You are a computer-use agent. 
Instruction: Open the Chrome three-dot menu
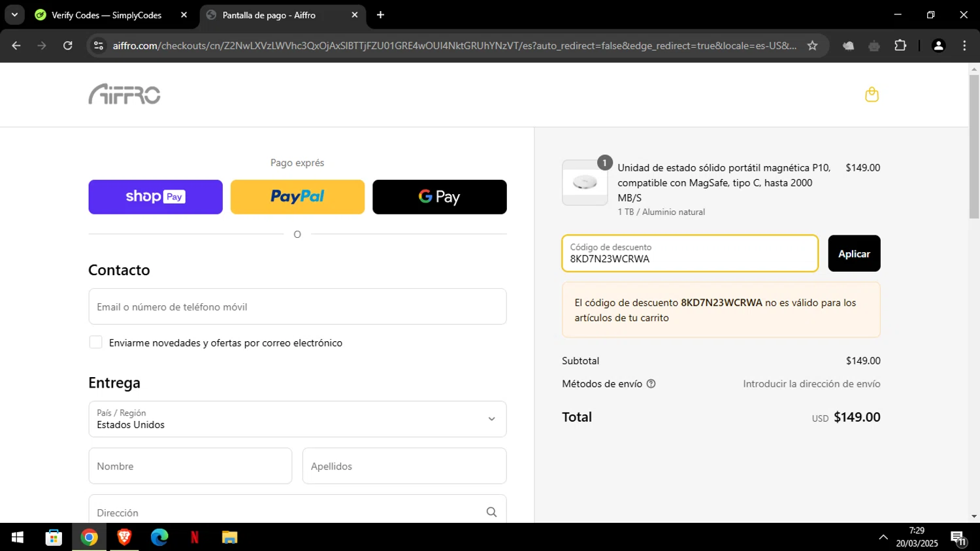964,46
